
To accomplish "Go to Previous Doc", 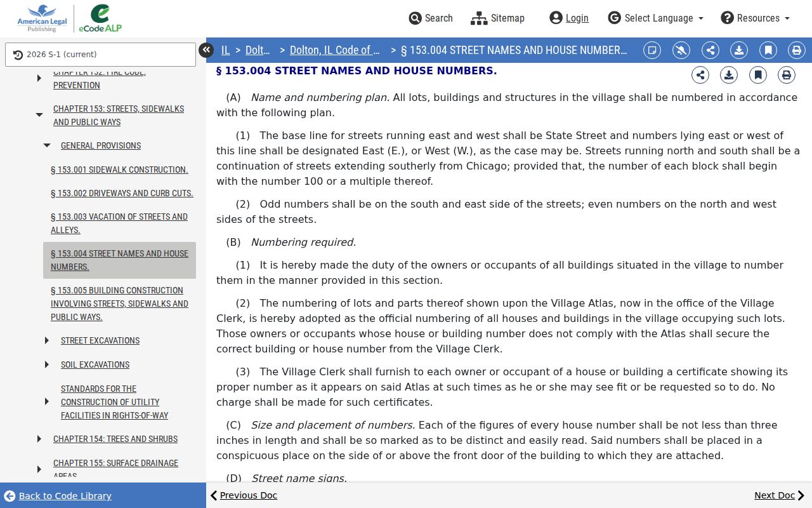I will click(244, 495).
